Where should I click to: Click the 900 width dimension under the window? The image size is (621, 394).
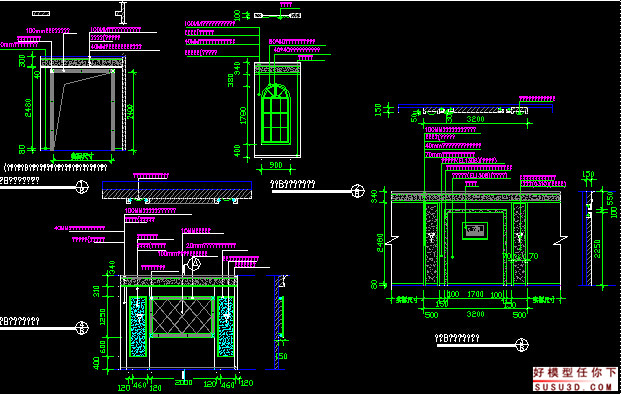pyautogui.click(x=276, y=165)
